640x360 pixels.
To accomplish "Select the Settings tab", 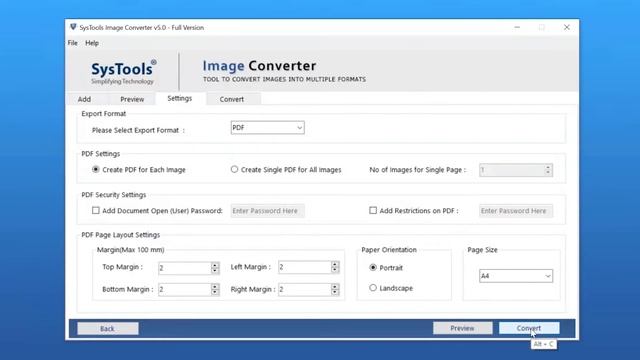I will click(x=180, y=98).
